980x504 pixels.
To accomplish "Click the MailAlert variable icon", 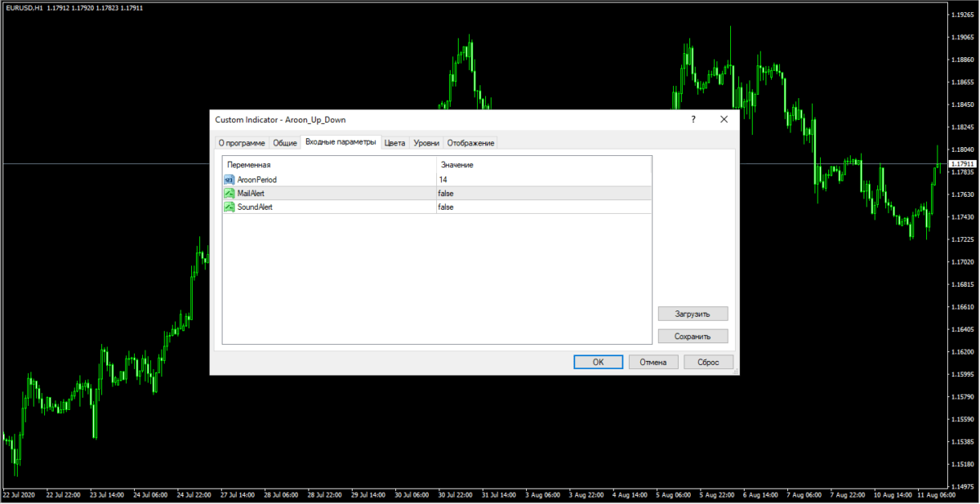I will click(229, 194).
